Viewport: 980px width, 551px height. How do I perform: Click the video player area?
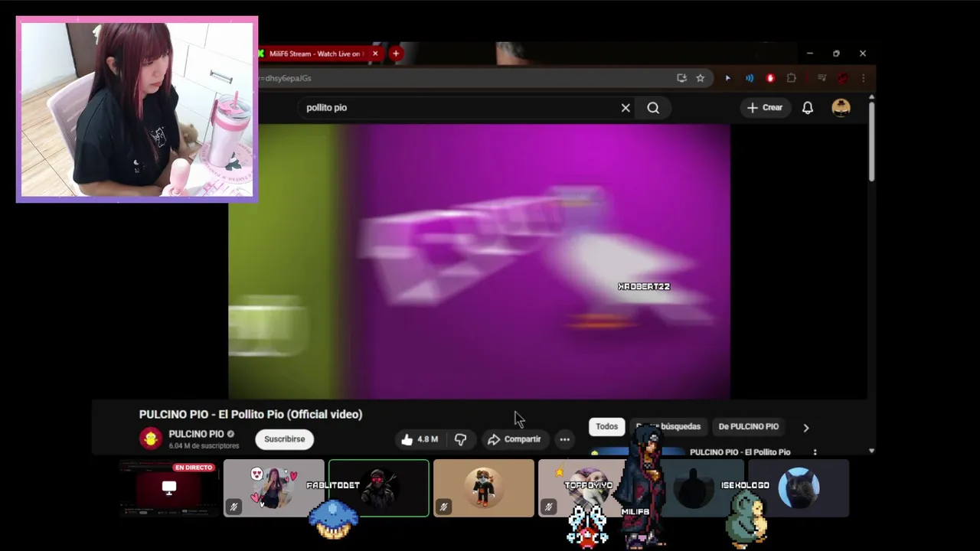479,261
